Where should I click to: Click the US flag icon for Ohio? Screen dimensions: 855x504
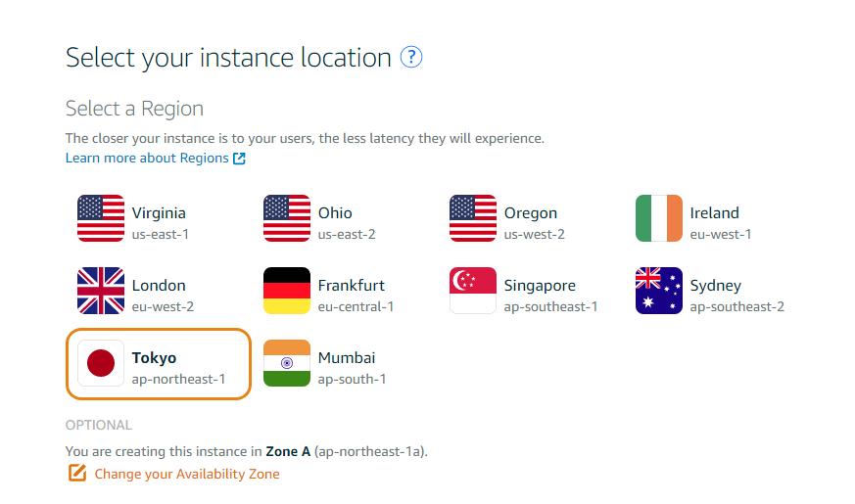click(x=287, y=218)
